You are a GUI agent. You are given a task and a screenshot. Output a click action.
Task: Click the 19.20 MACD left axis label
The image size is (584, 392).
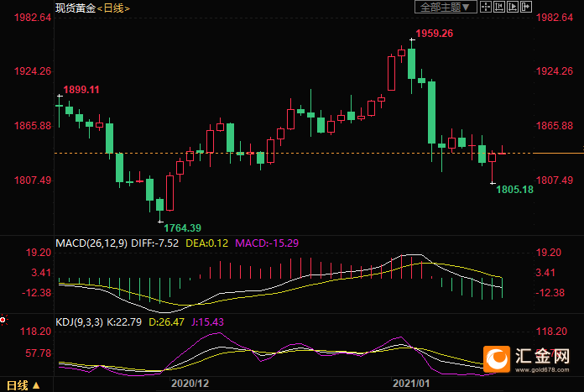click(x=39, y=253)
